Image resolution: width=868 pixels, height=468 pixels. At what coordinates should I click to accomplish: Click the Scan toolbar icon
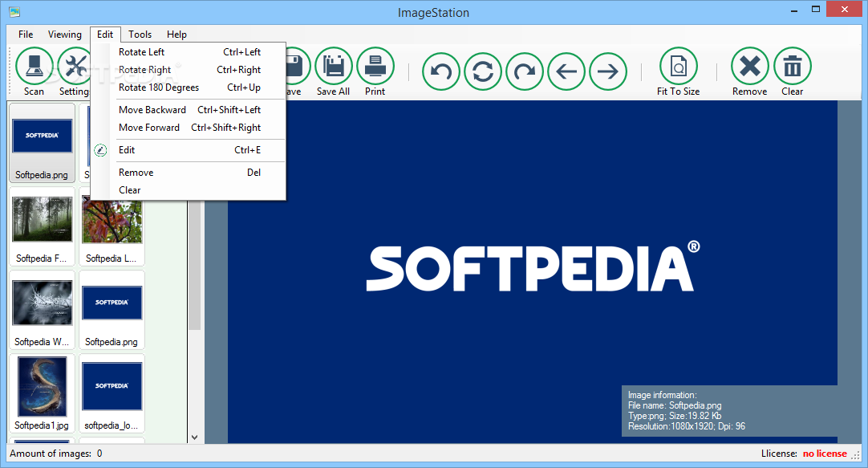click(x=34, y=67)
